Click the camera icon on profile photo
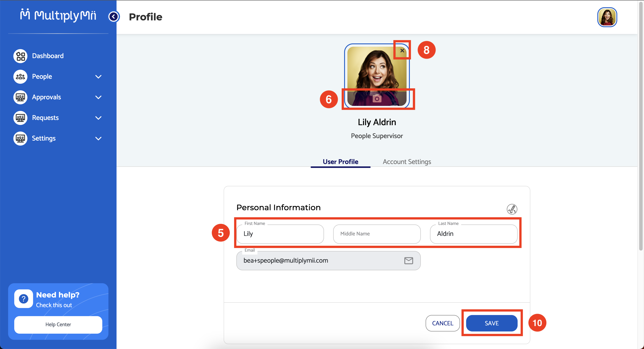This screenshot has width=644, height=349. pyautogui.click(x=377, y=99)
